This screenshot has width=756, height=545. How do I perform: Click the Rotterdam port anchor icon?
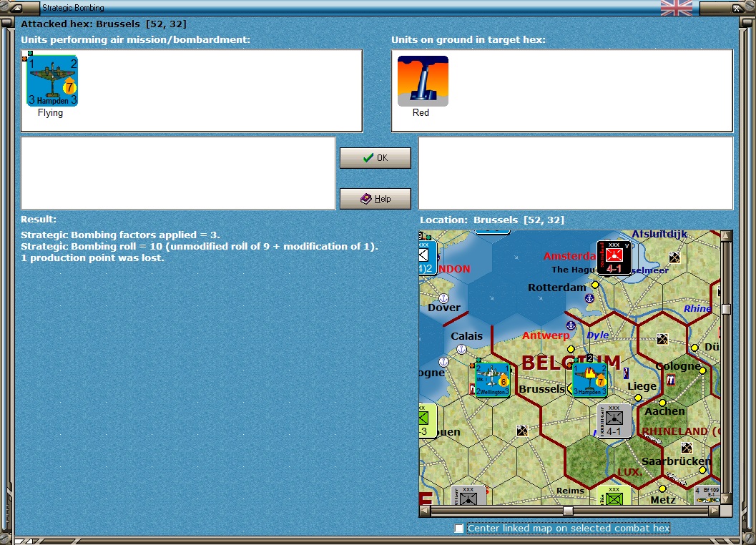(589, 298)
